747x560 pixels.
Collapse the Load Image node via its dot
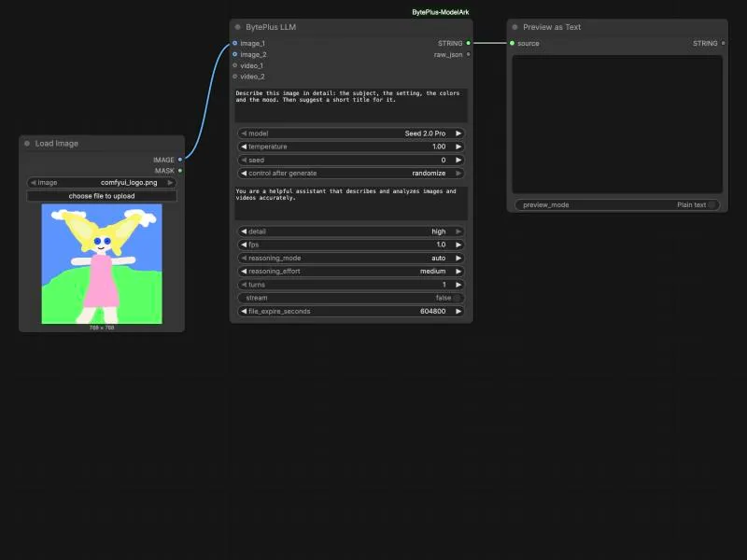coord(27,144)
